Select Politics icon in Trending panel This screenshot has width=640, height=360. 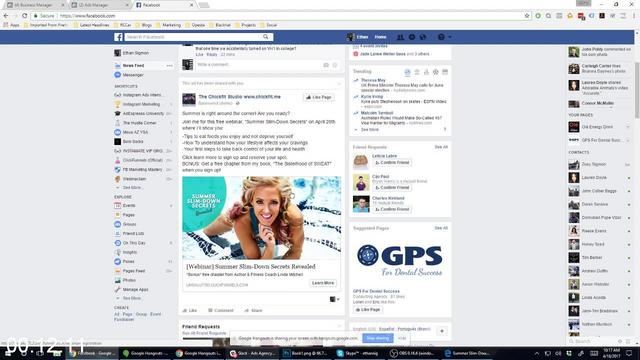click(417, 72)
